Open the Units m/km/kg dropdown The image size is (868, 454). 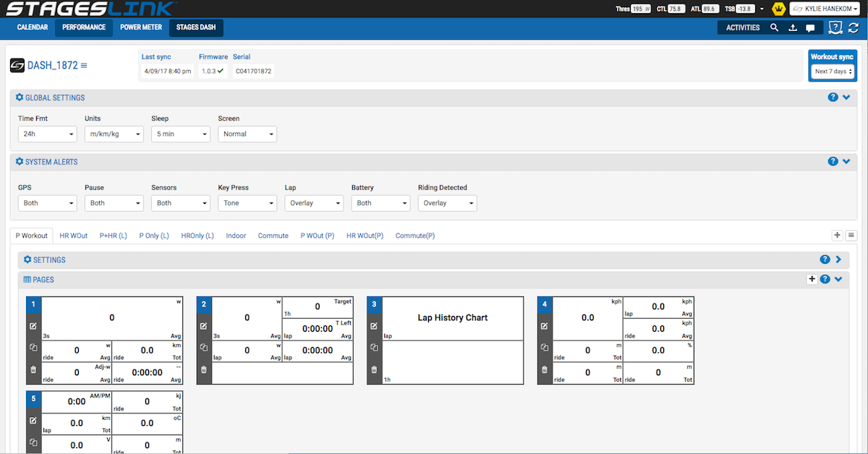114,134
